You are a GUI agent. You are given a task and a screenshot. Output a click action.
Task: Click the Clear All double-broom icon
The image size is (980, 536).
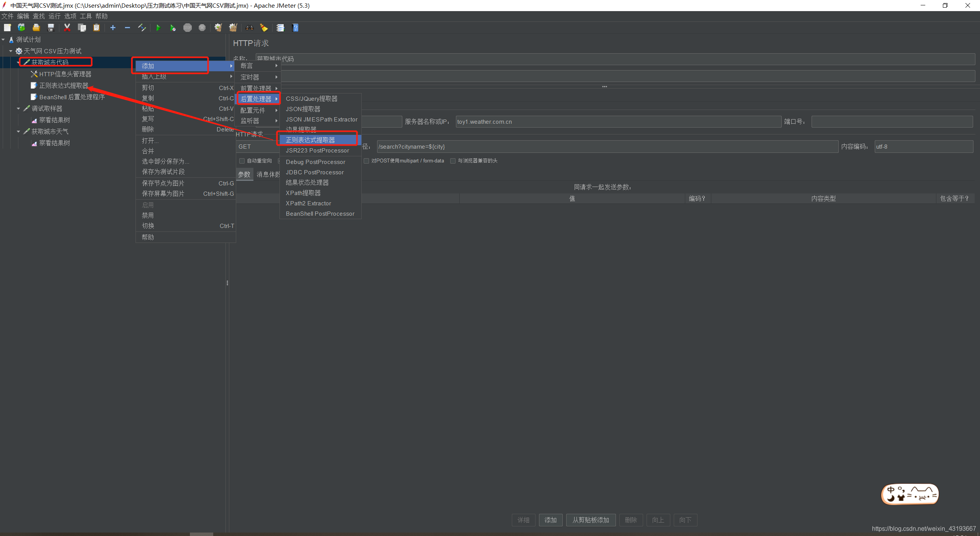pyautogui.click(x=233, y=28)
